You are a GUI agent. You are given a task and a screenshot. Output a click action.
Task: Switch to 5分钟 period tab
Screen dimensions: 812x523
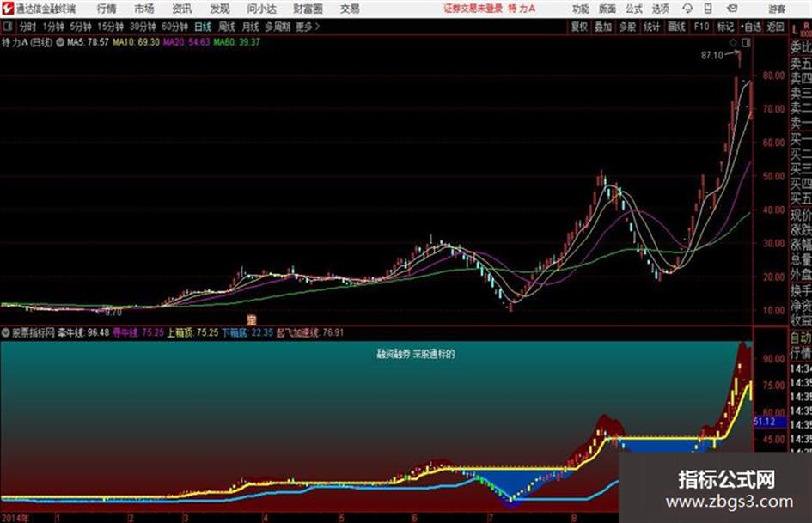pyautogui.click(x=81, y=27)
